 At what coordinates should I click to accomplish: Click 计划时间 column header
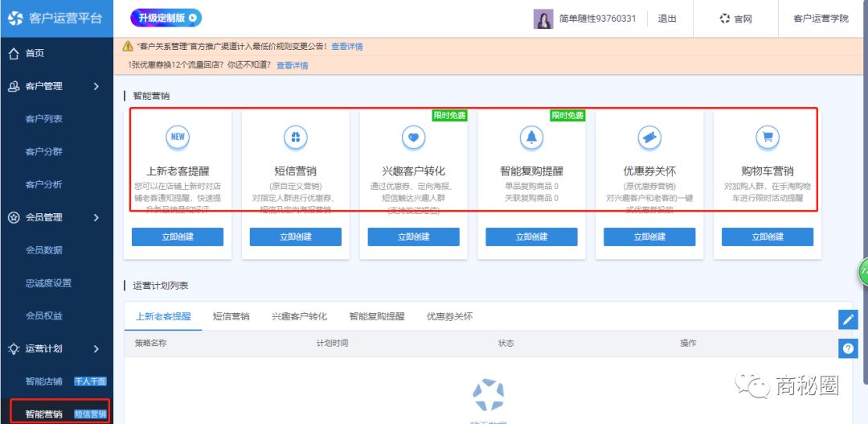(332, 343)
